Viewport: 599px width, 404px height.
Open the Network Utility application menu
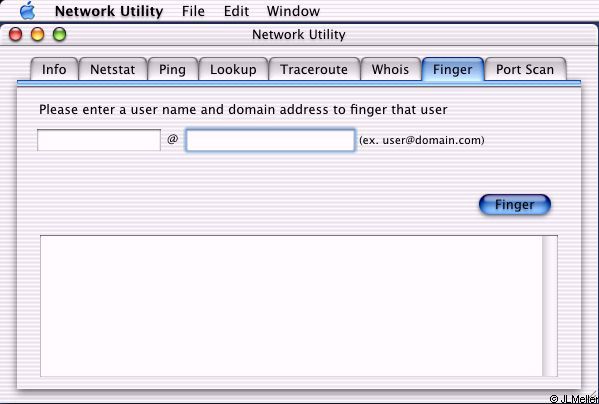click(109, 11)
